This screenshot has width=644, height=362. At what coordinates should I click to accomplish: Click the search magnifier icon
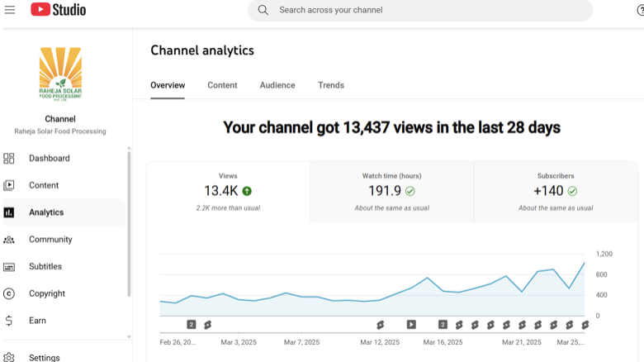click(x=263, y=10)
